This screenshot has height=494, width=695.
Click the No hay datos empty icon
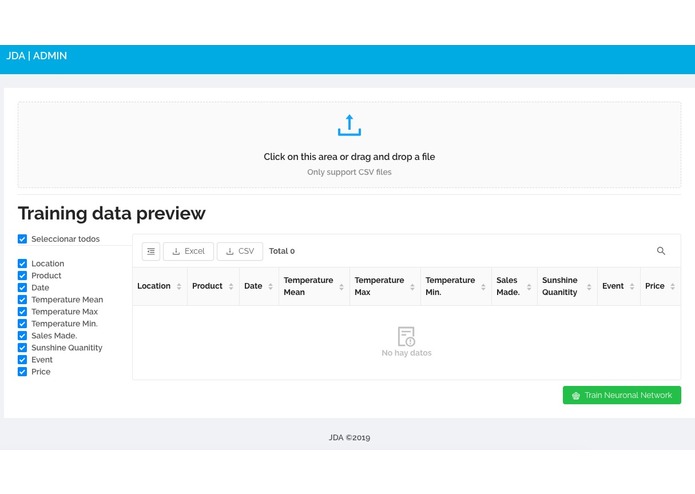click(x=406, y=336)
